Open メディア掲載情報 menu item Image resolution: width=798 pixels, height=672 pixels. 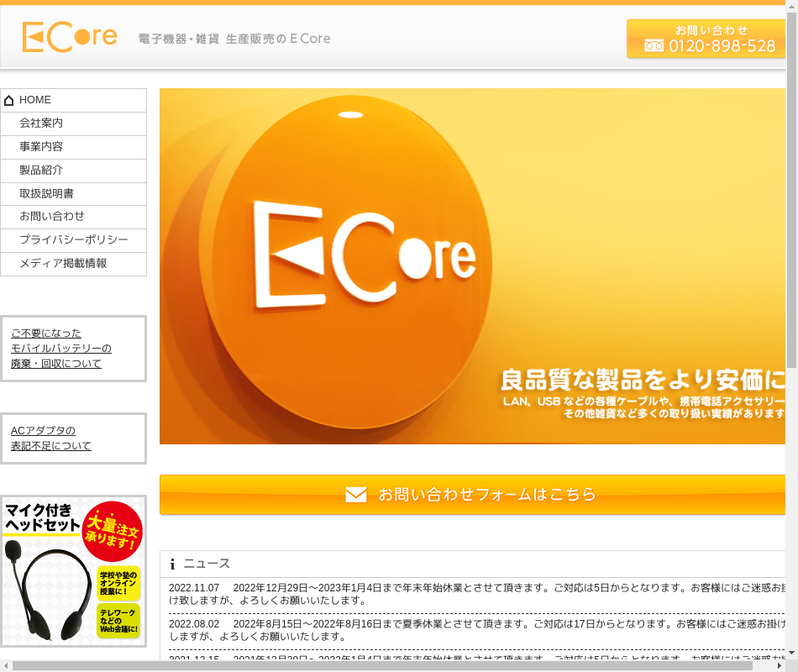pyautogui.click(x=63, y=264)
